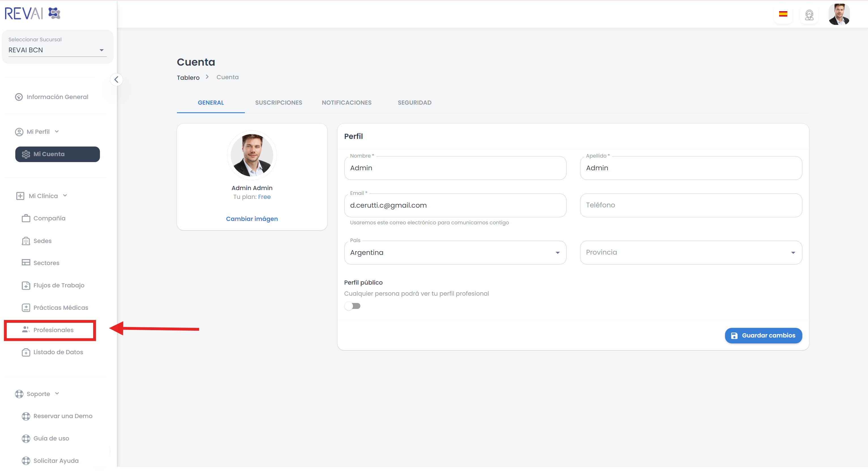This screenshot has width=868, height=471.
Task: Click the Cambiar imágen link
Action: (x=252, y=219)
